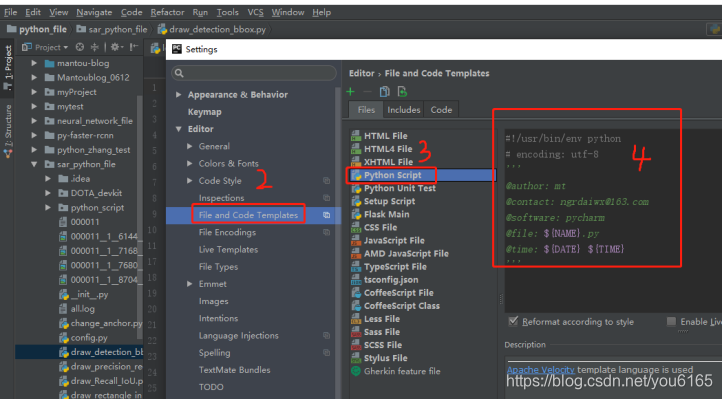Switch to the Files tab

pos(366,110)
